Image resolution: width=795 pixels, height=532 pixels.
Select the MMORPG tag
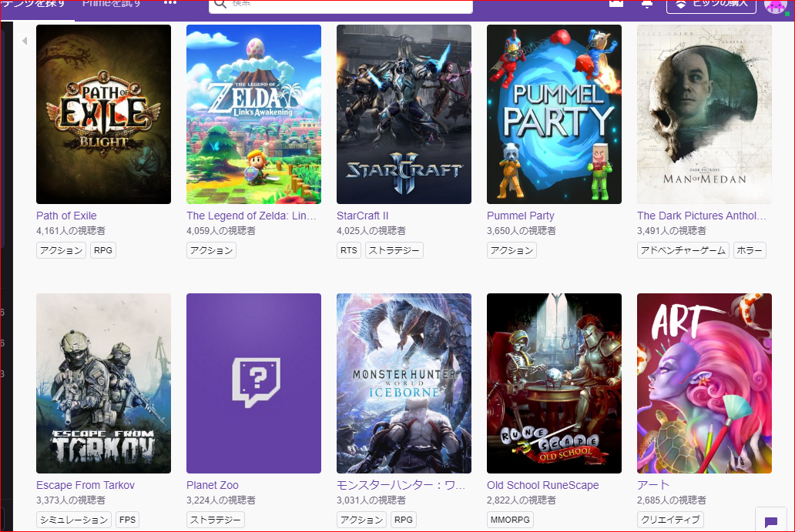pyautogui.click(x=510, y=520)
